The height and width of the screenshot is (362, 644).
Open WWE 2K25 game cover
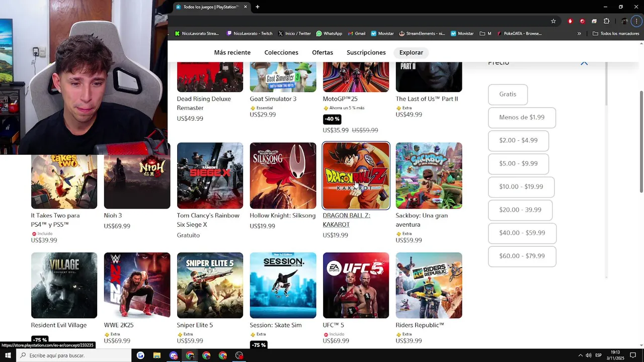[x=137, y=286]
